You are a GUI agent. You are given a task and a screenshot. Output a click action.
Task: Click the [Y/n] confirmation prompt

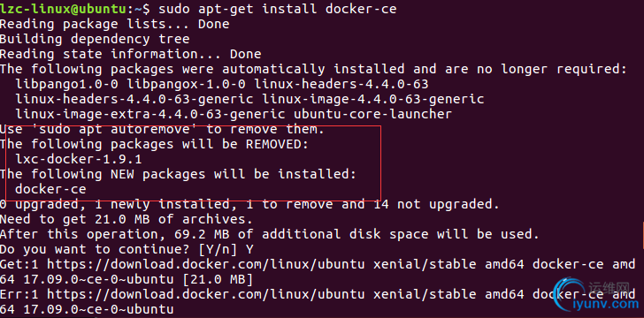(x=218, y=249)
